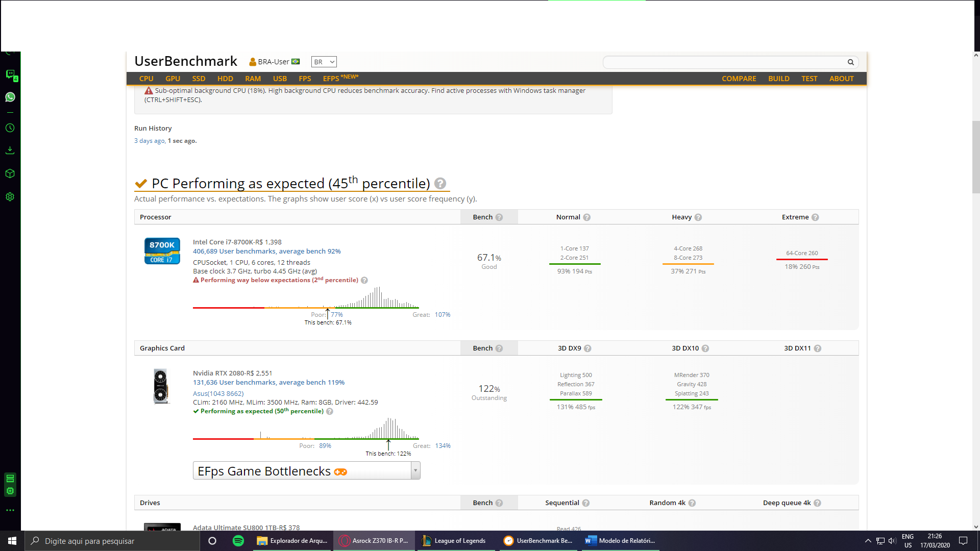The image size is (980, 551).
Task: Open Extensions cube icon in sidebar
Action: 10,173
